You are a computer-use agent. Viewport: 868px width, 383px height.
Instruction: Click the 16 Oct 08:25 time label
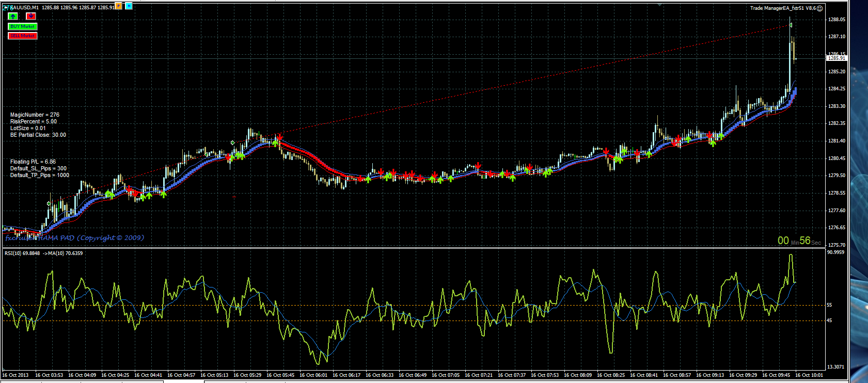pos(611,375)
